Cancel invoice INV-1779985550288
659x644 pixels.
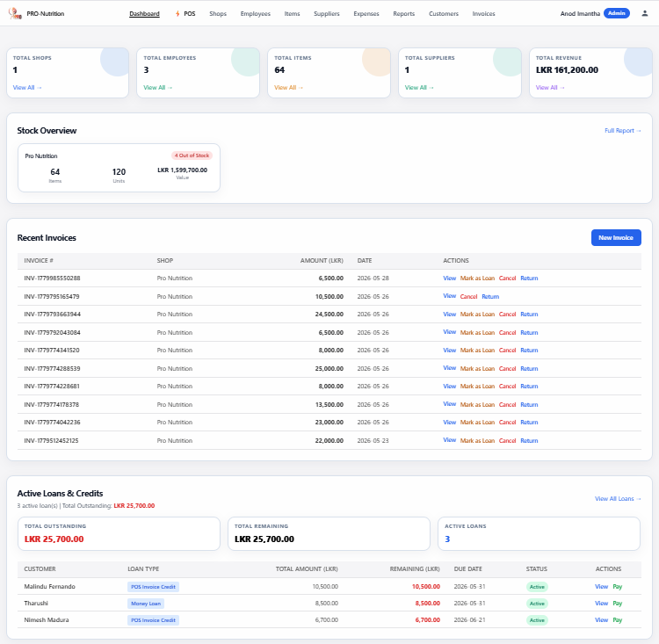[x=507, y=279]
